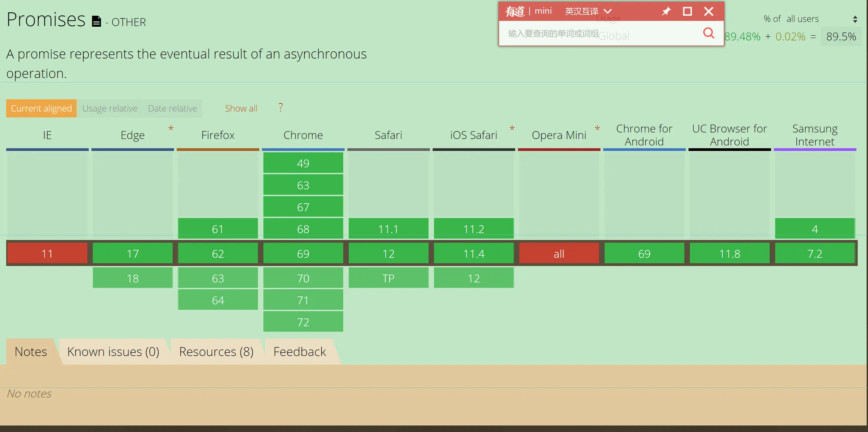Select the red Opera Mini all cell
The height and width of the screenshot is (432, 868).
(x=559, y=254)
